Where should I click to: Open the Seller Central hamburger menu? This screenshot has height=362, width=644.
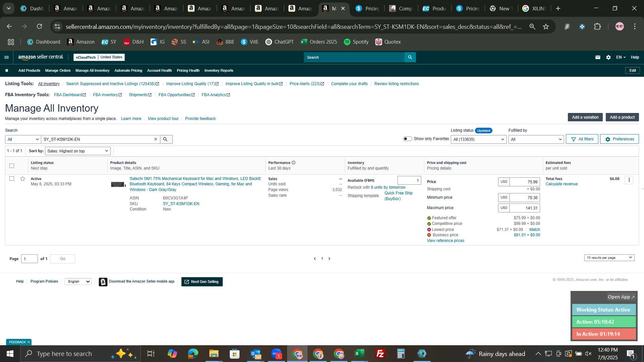coord(6,57)
